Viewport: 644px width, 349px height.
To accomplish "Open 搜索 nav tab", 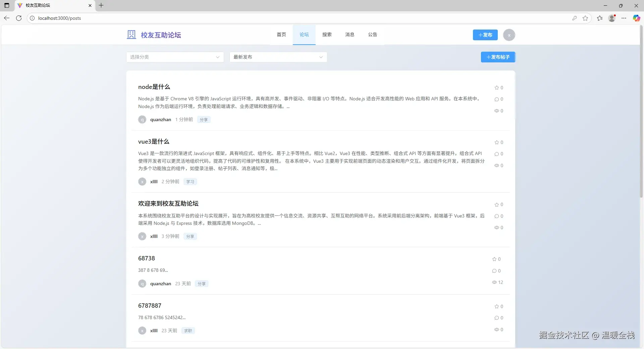I will tap(327, 35).
